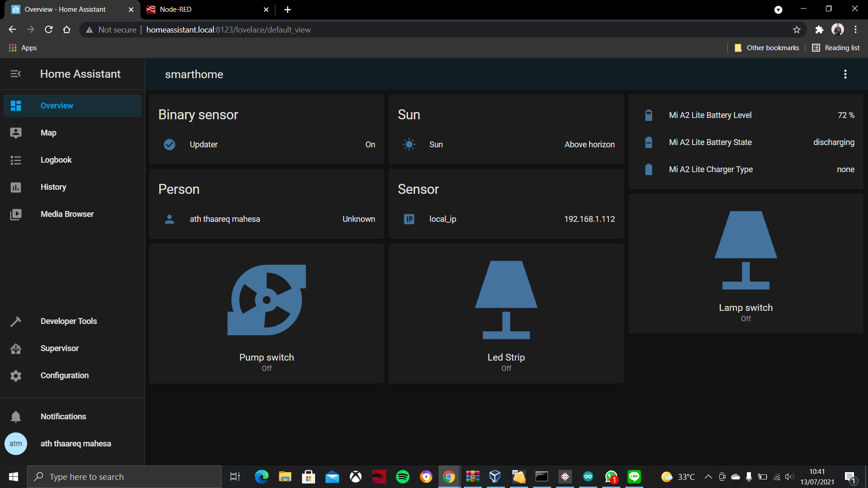The width and height of the screenshot is (868, 488).
Task: Click the Not secure site info warning
Action: click(111, 30)
